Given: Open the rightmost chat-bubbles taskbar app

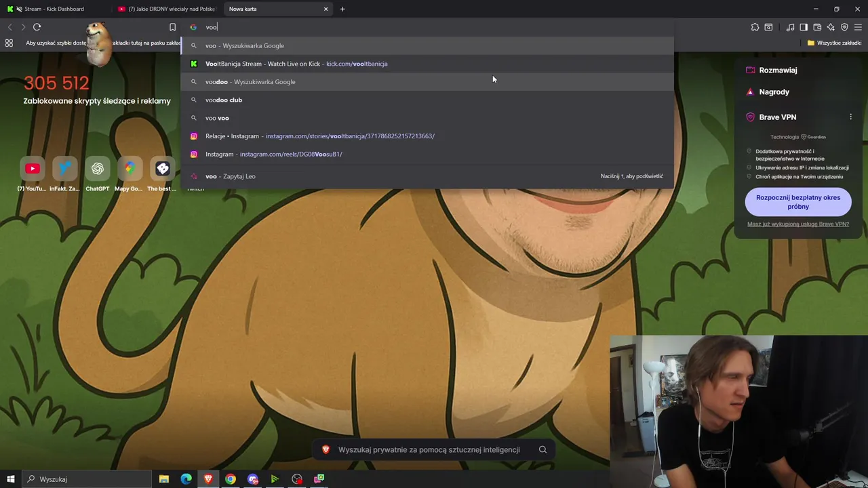Looking at the screenshot, I should click(319, 479).
